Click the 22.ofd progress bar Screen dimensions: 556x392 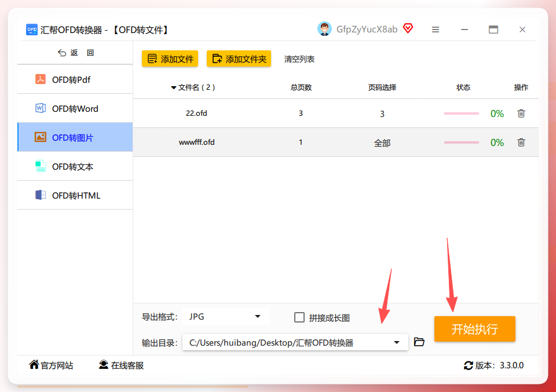pos(462,113)
